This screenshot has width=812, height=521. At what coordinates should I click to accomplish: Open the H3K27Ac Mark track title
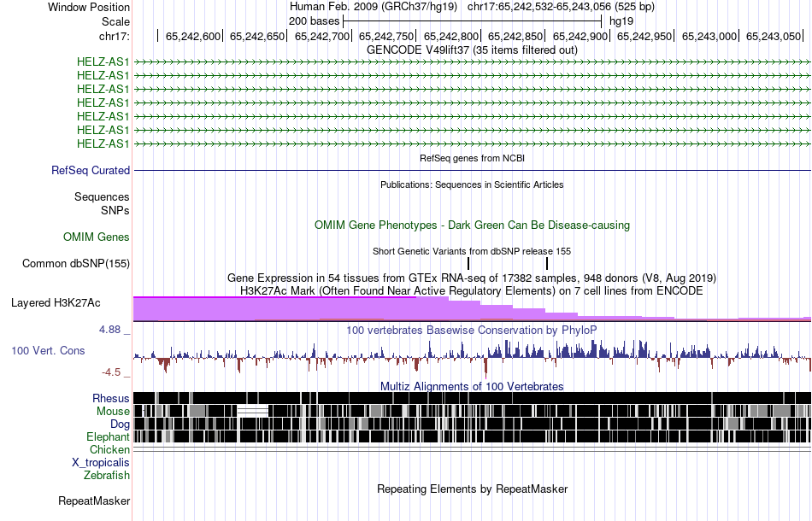click(x=472, y=290)
